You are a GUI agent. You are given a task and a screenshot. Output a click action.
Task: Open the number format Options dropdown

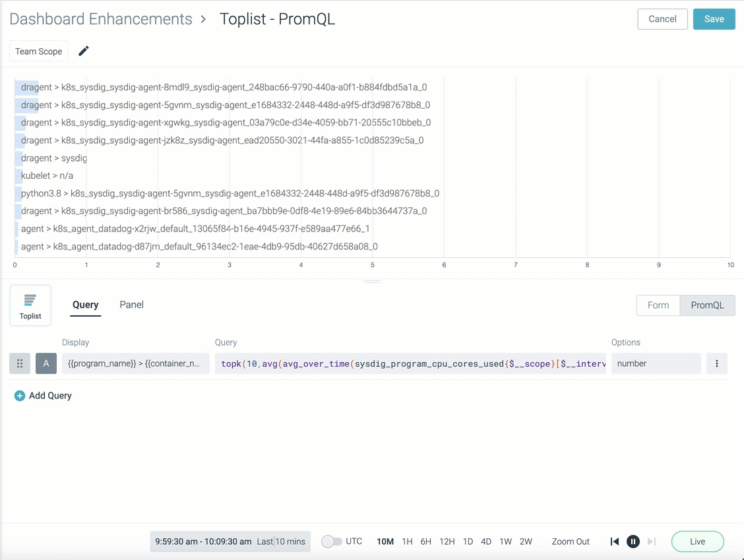pos(656,363)
